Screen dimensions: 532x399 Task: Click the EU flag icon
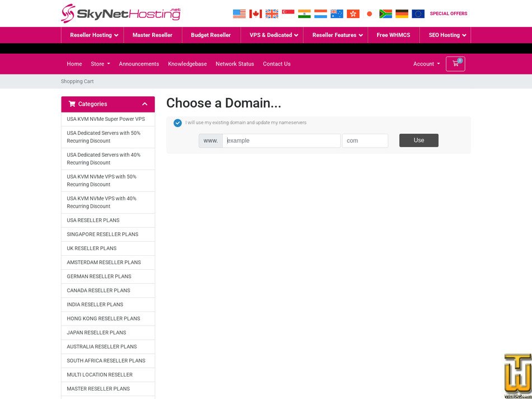pos(418,13)
